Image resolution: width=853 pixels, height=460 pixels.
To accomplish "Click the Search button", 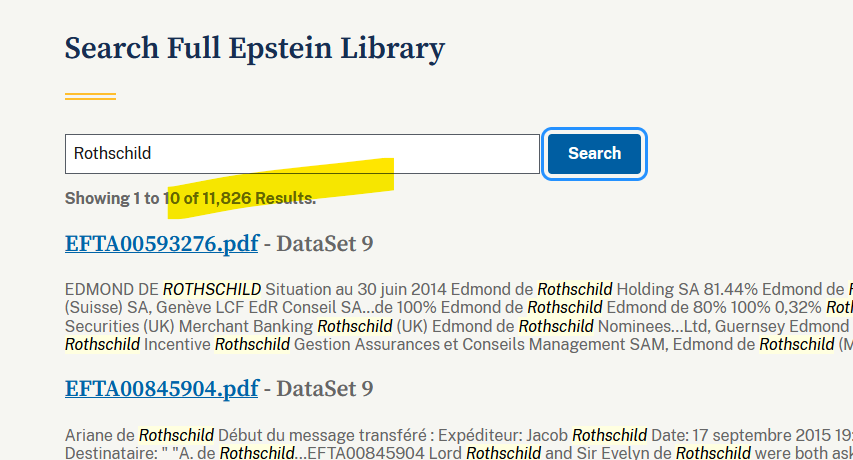I will click(594, 153).
